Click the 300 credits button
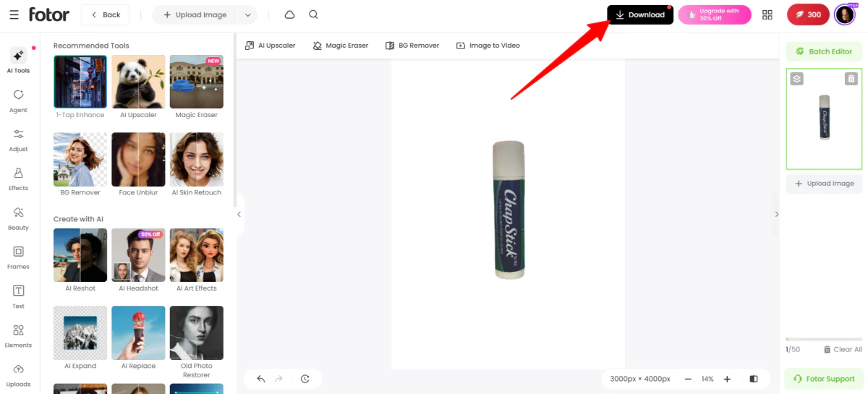Viewport: 868px width, 394px height. click(808, 14)
